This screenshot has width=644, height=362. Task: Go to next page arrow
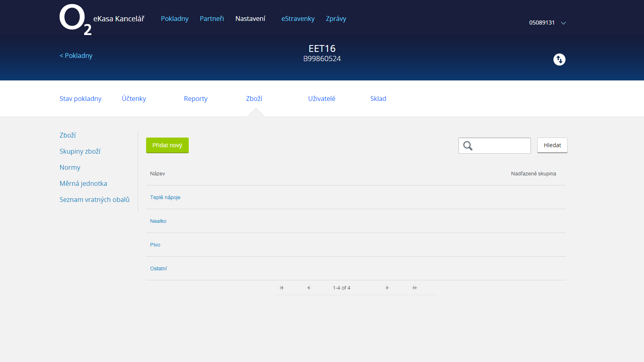(x=387, y=288)
